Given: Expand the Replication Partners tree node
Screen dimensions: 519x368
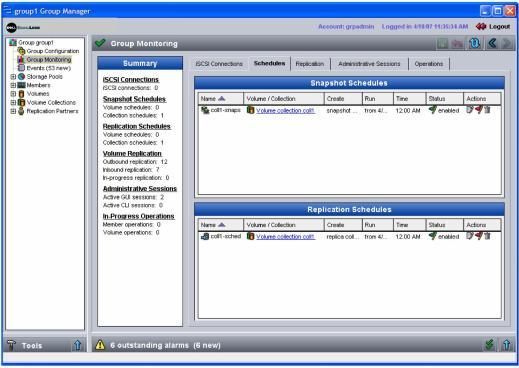Looking at the screenshot, I should [x=13, y=111].
